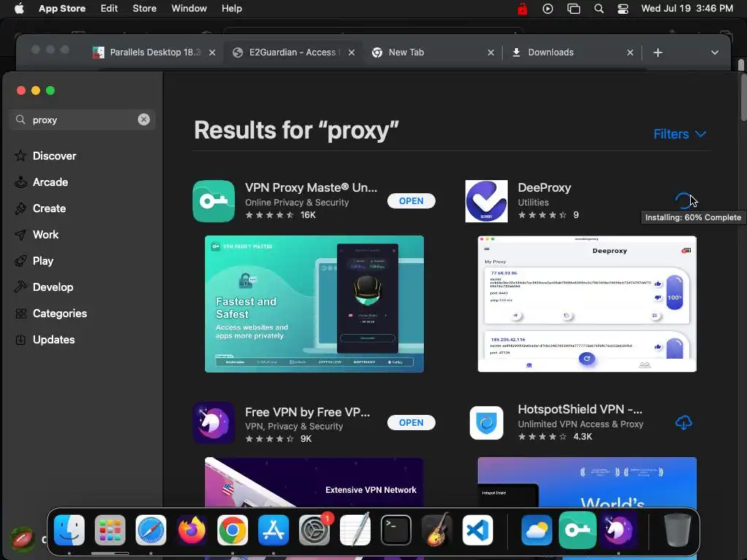
Task: Add a new browser tab
Action: pos(658,52)
